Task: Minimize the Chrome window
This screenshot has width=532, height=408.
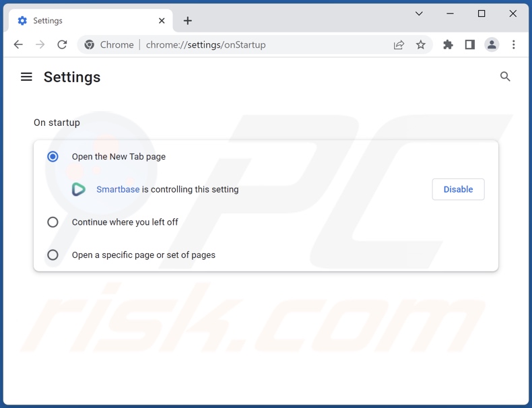Action: click(450, 13)
